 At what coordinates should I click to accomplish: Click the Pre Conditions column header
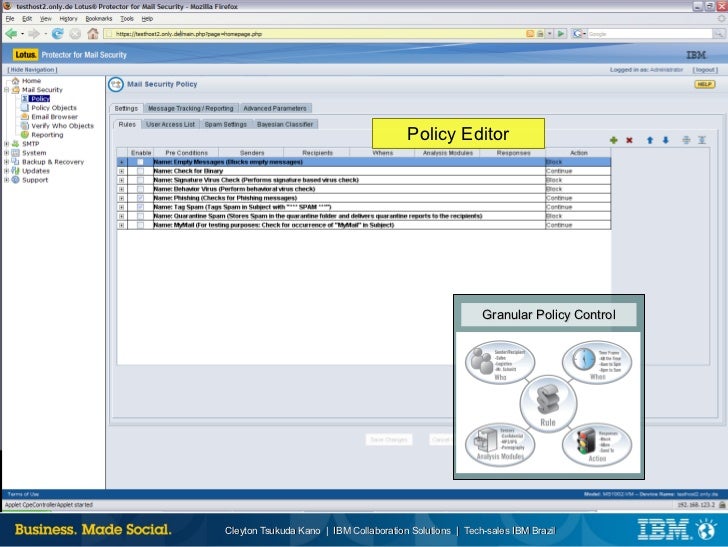coord(187,153)
